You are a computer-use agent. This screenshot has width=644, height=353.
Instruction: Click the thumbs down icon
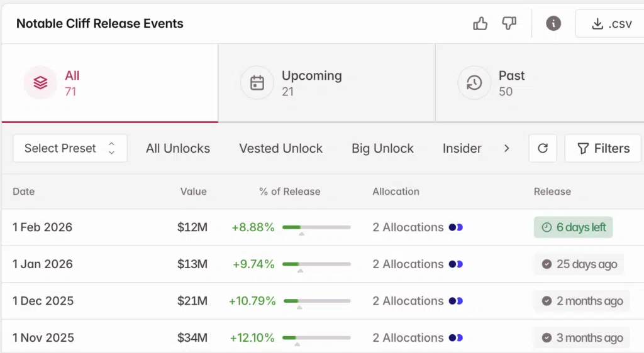(x=509, y=24)
